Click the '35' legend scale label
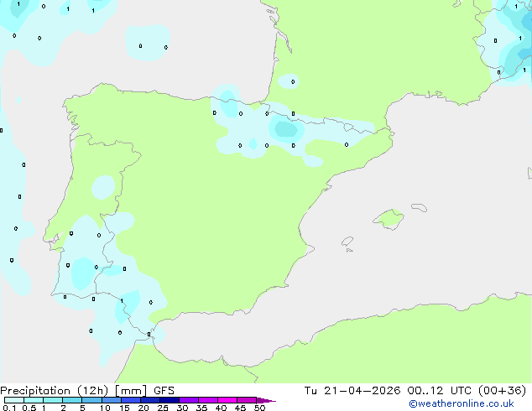Viewport: 532px width, 411px height. pos(201,408)
